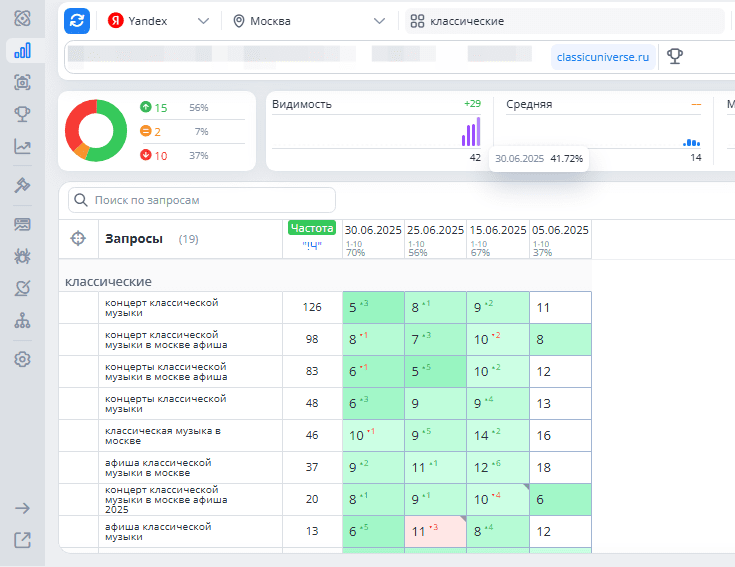Open the bar chart positions section in sidebar
This screenshot has height=567, width=735.
pos(22,50)
